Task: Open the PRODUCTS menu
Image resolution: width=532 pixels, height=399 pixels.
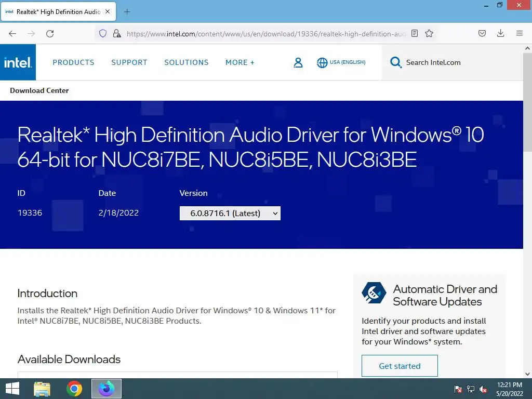Action: (x=73, y=62)
